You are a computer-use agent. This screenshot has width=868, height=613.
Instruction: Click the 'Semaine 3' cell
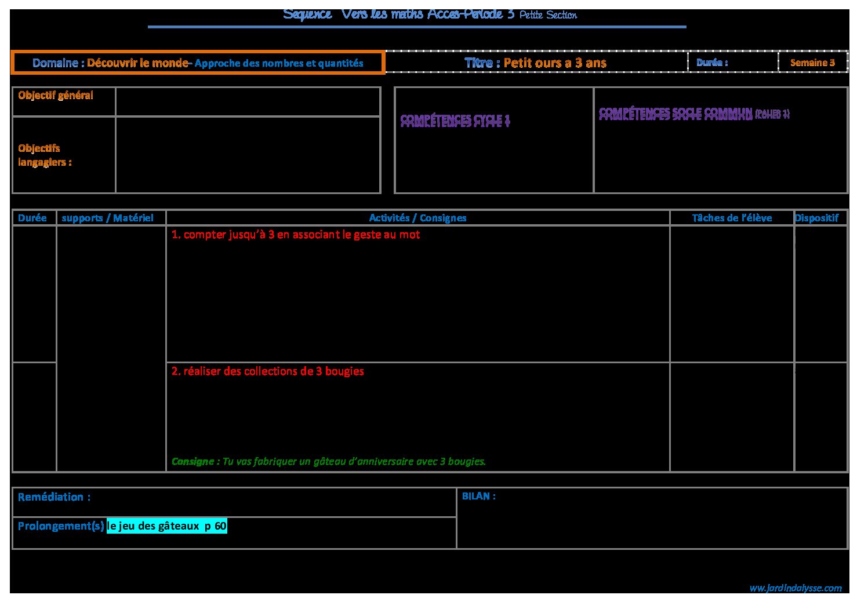click(x=812, y=63)
